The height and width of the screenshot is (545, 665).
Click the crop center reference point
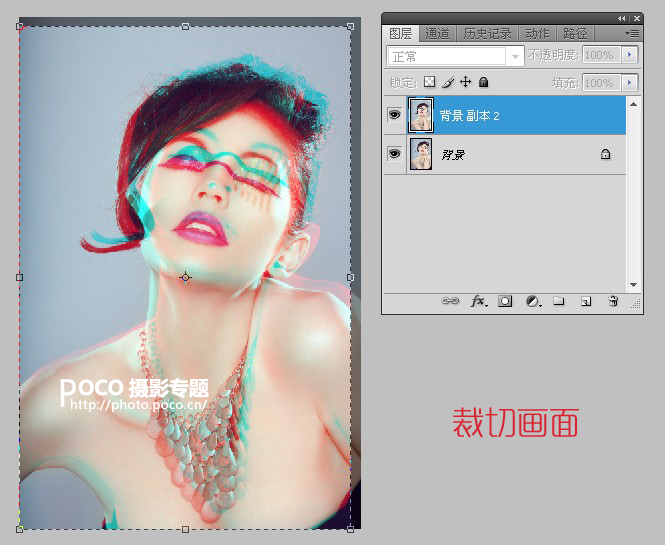pyautogui.click(x=185, y=277)
